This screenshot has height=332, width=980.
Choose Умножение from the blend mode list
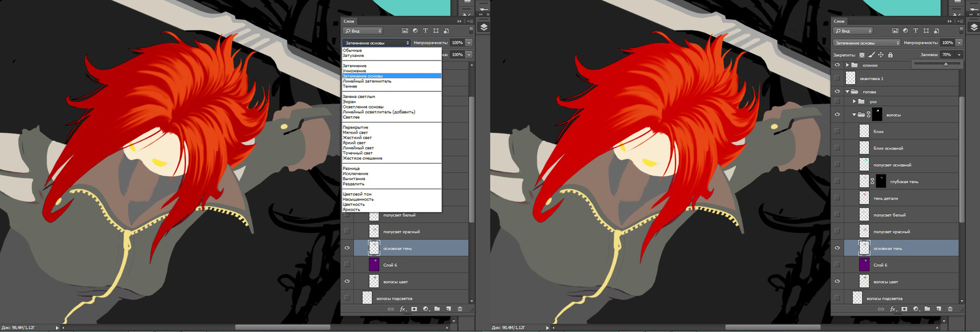click(x=355, y=71)
